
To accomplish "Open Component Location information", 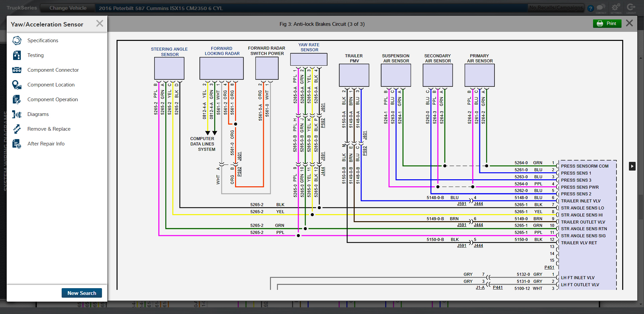I will tap(51, 84).
